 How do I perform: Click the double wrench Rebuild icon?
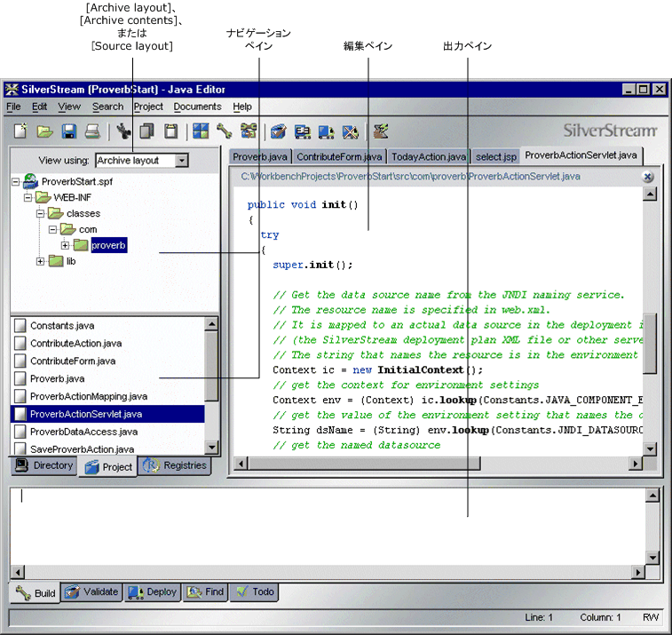(x=249, y=131)
